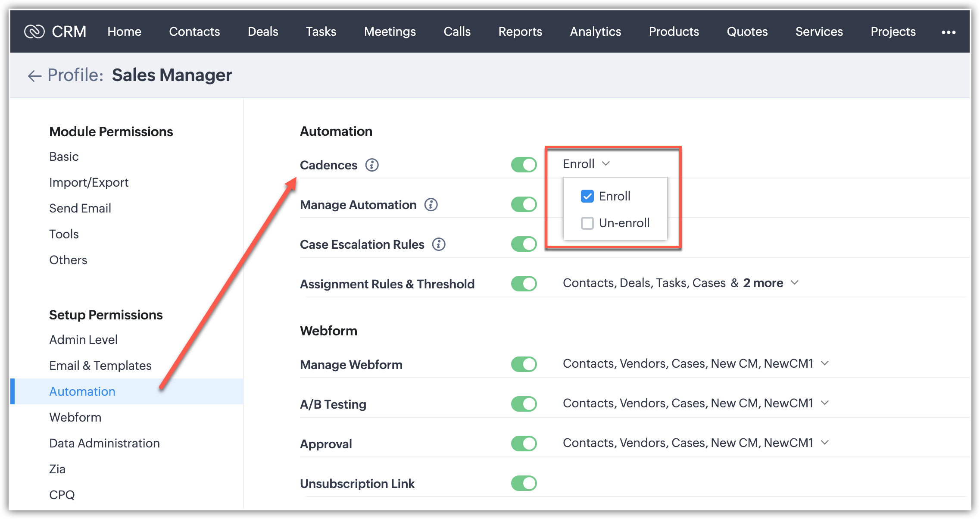Collapse the Enroll dropdown for Cadences

click(x=605, y=163)
